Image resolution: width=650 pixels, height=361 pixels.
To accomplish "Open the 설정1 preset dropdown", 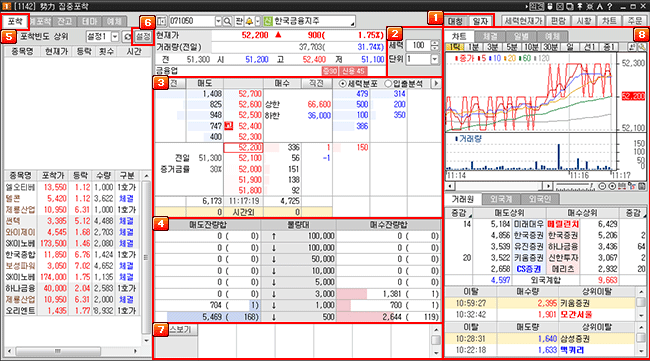I will tap(115, 37).
